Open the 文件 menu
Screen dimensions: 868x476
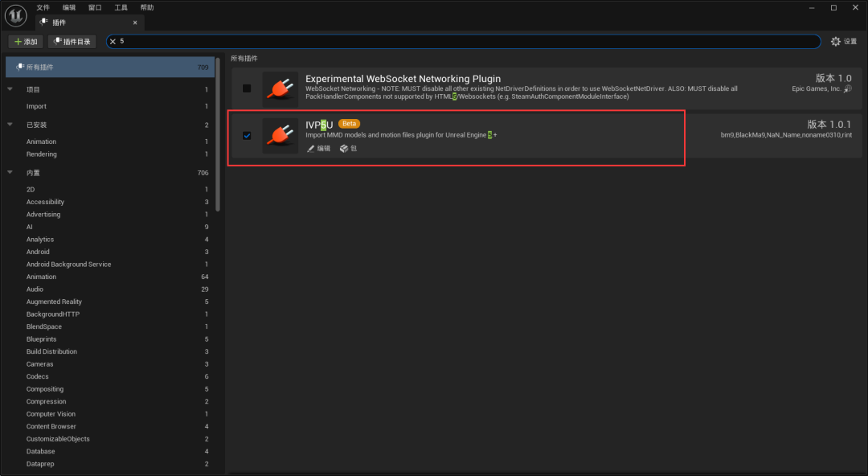[43, 7]
